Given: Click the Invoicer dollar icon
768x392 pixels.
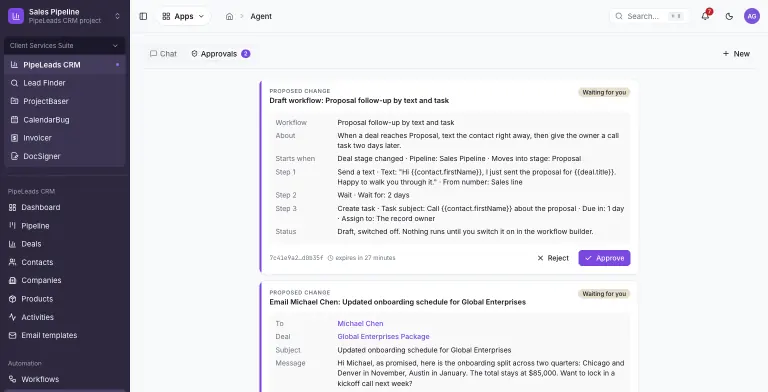Looking at the screenshot, I should click(14, 138).
